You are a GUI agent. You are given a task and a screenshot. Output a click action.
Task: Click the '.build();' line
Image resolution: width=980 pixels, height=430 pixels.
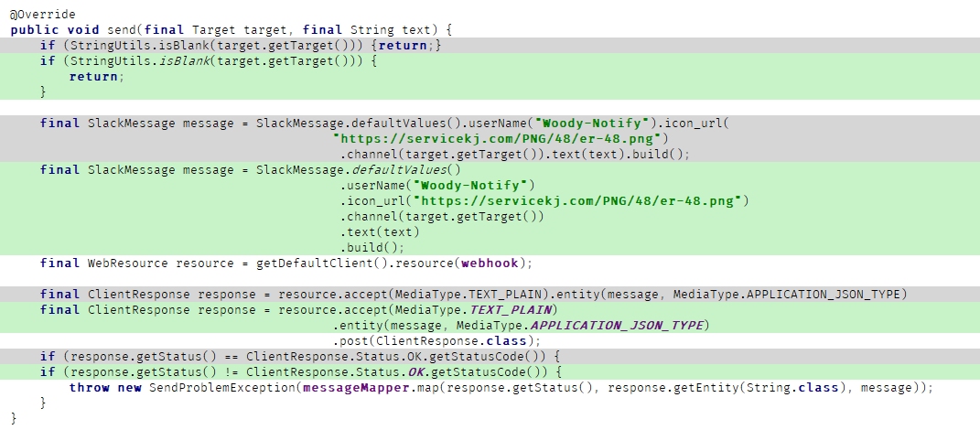[x=372, y=248]
